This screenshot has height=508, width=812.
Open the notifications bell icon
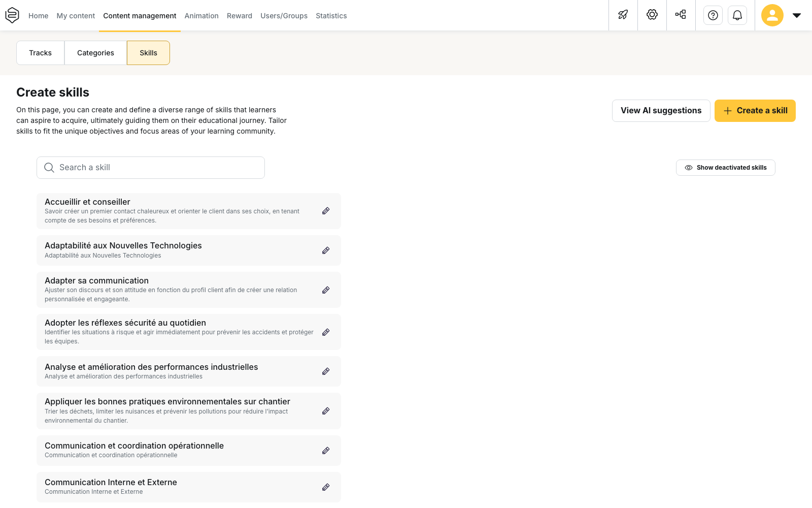pos(737,15)
